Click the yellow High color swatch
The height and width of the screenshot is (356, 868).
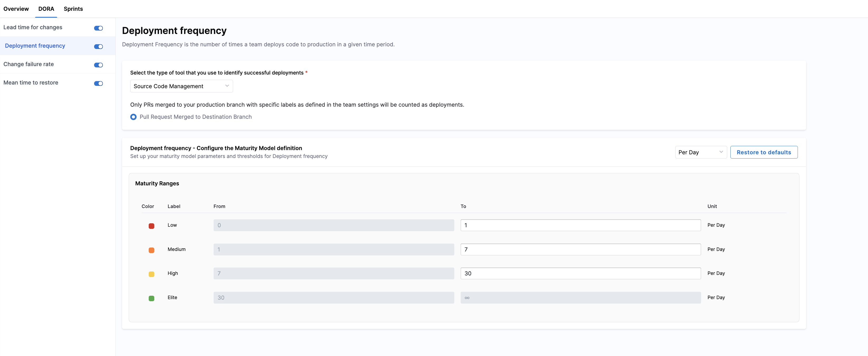coord(151,274)
